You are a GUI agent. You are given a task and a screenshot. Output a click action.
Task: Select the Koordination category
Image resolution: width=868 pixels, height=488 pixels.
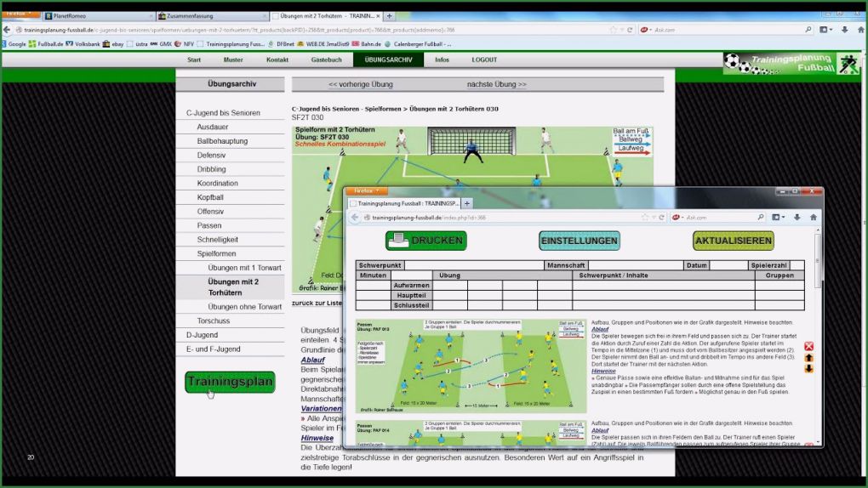pos(218,183)
